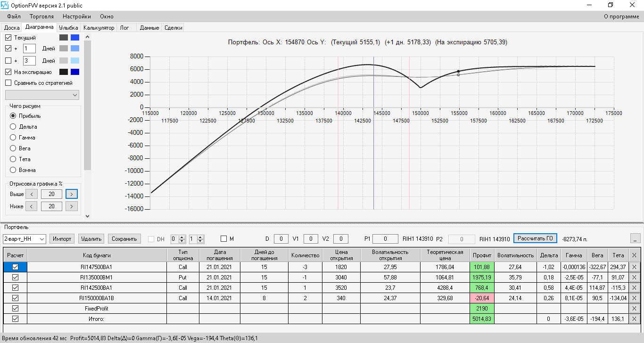The width and height of the screenshot is (644, 343).
Task: Delete the RI150000BA1B row with X
Action: (634, 298)
